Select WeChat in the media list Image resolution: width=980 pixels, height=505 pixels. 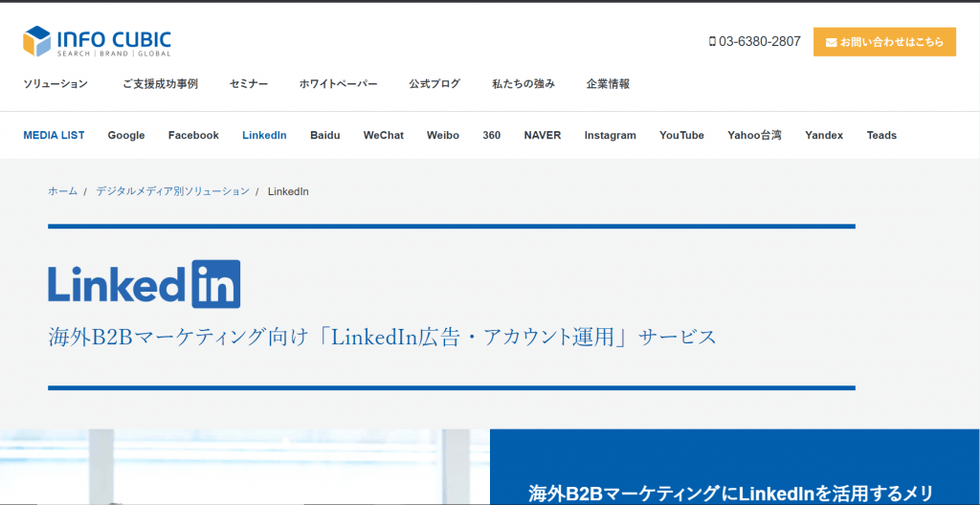[x=384, y=135]
